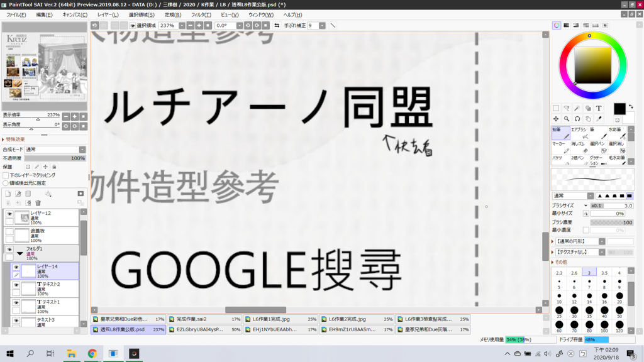Open Windows search on the taskbar
The height and width of the screenshot is (362, 644).
click(30, 353)
